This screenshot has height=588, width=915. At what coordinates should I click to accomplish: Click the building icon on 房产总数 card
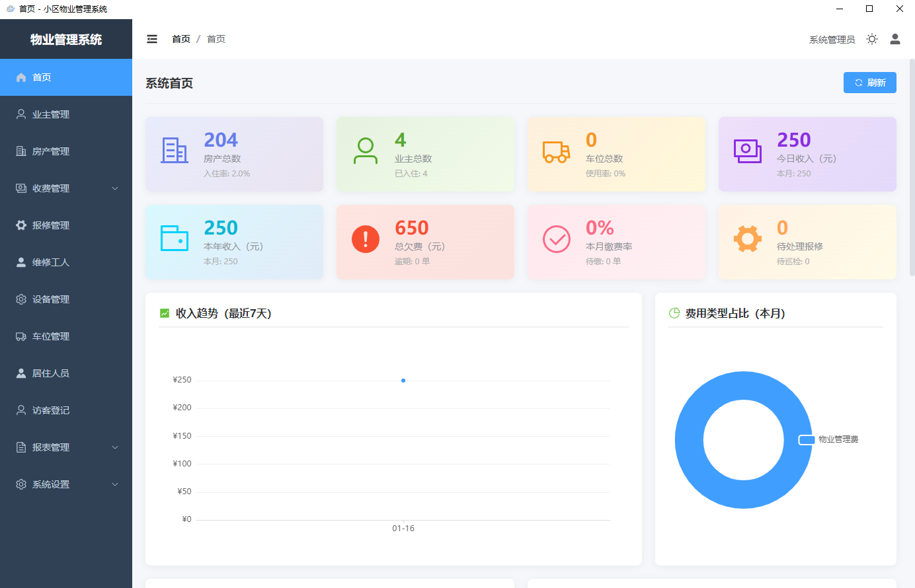pos(175,151)
